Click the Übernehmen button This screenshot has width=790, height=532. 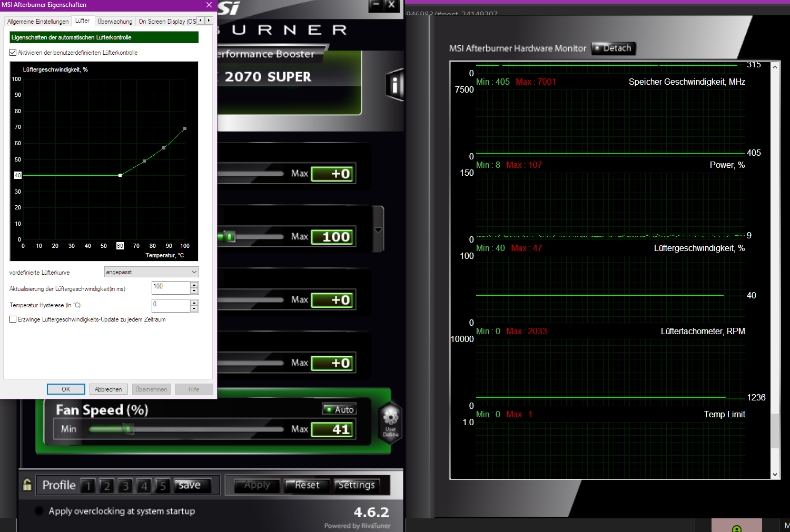pyautogui.click(x=151, y=389)
